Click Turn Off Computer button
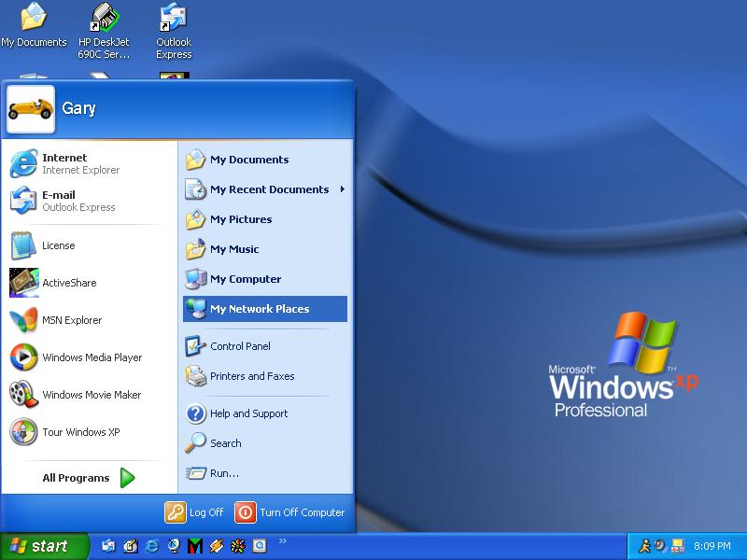Screen dimensions: 747x560 coord(289,512)
